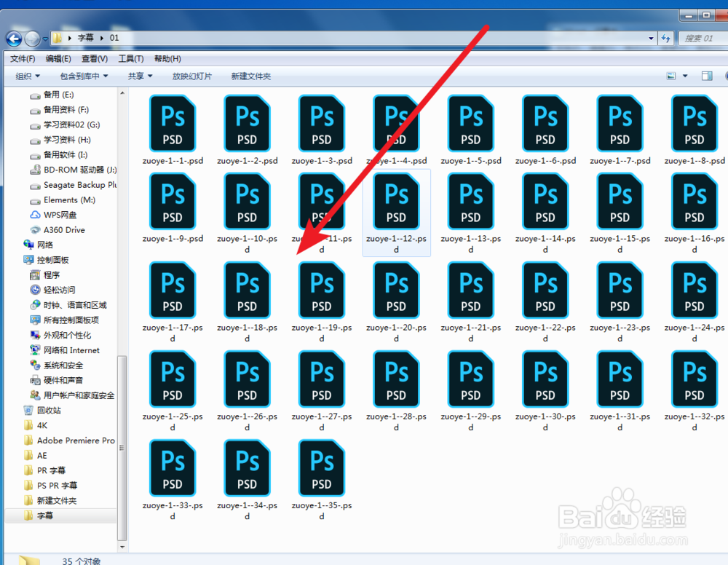728x565 pixels.
Task: Select the zuoye-1--3-.psd file icon
Action: pyautogui.click(x=322, y=124)
